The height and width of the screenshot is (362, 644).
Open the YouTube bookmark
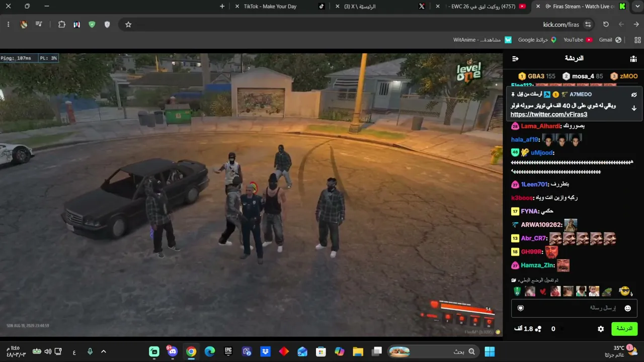(578, 40)
